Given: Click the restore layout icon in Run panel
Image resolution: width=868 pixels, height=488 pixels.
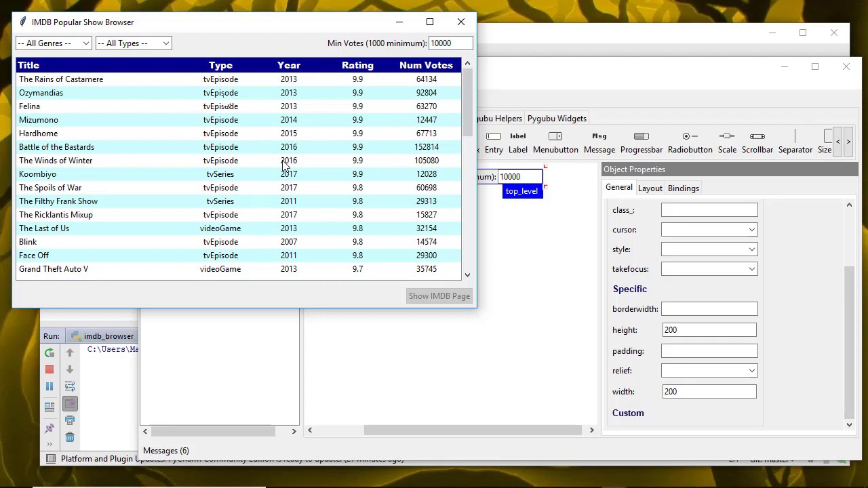Looking at the screenshot, I should pyautogui.click(x=50, y=407).
